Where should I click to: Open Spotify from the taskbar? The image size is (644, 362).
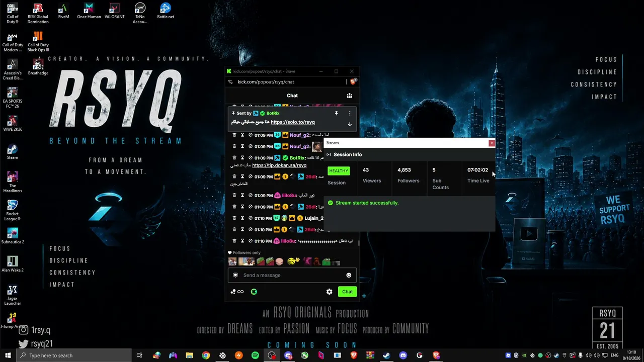pos(255,355)
